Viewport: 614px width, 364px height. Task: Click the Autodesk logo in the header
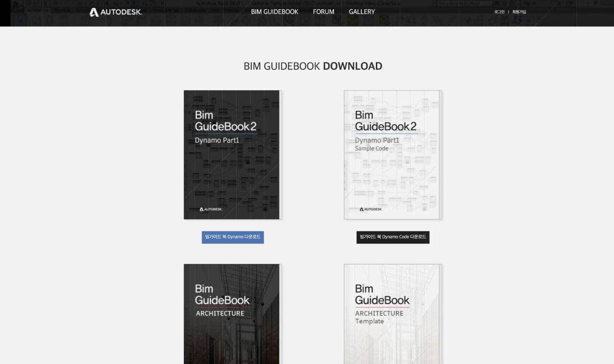point(116,12)
